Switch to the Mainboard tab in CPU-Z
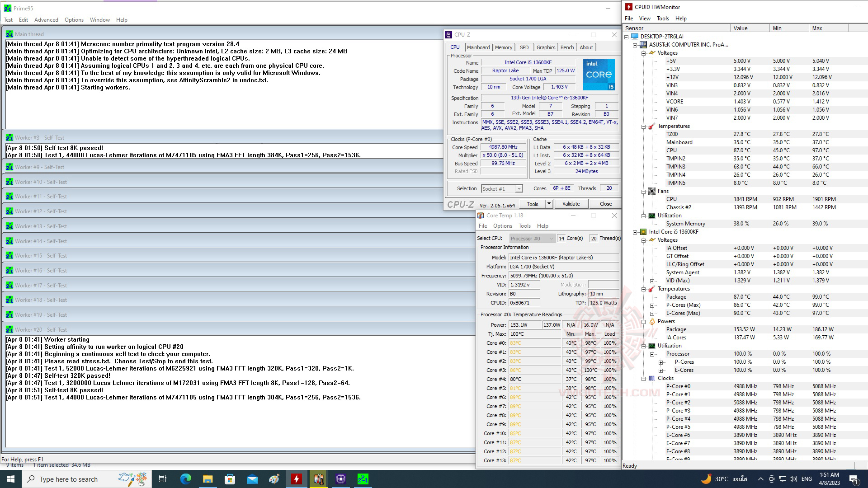Screen dimensions: 868x488 (478, 47)
